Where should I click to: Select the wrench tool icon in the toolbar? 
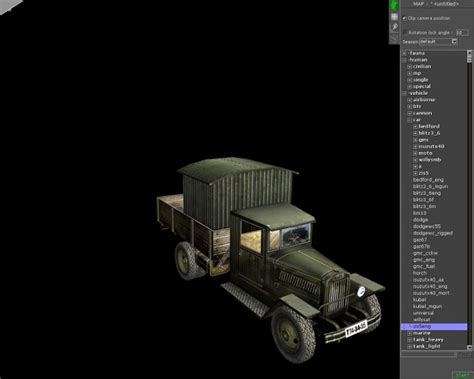[x=394, y=27]
